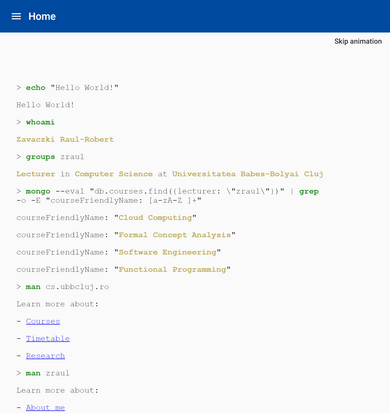Click Skip animation
This screenshot has height=414, width=390.
(x=358, y=41)
